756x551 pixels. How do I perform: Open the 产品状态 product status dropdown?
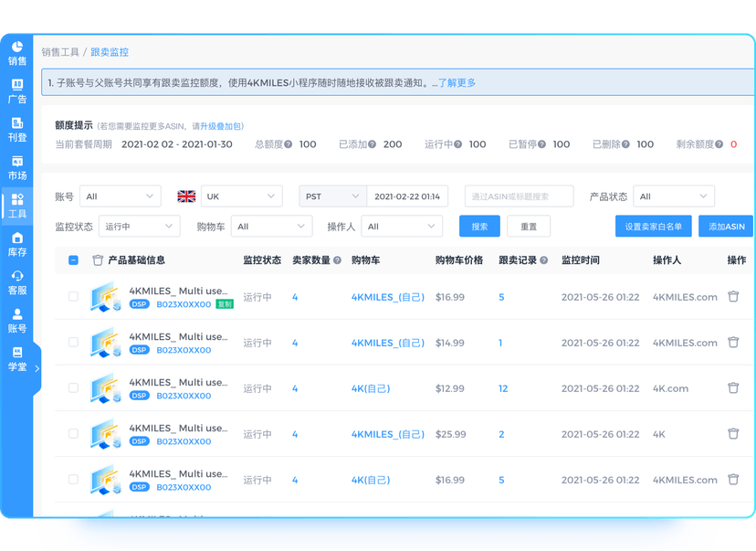click(x=674, y=196)
